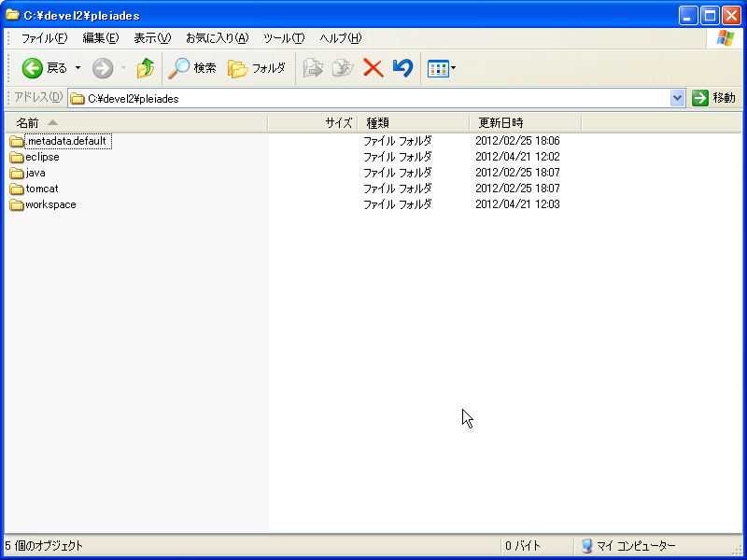Toggle the Folders (フォルダ) pane
The image size is (747, 560).
[256, 68]
